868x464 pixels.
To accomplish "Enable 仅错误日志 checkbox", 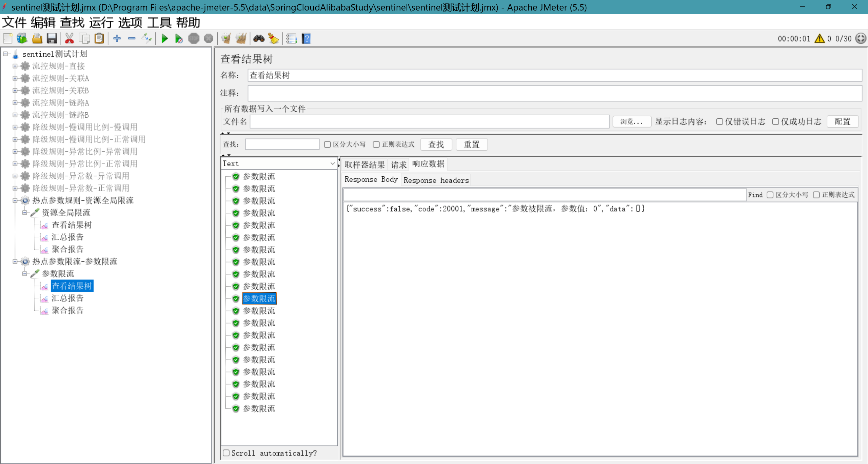I will 719,121.
